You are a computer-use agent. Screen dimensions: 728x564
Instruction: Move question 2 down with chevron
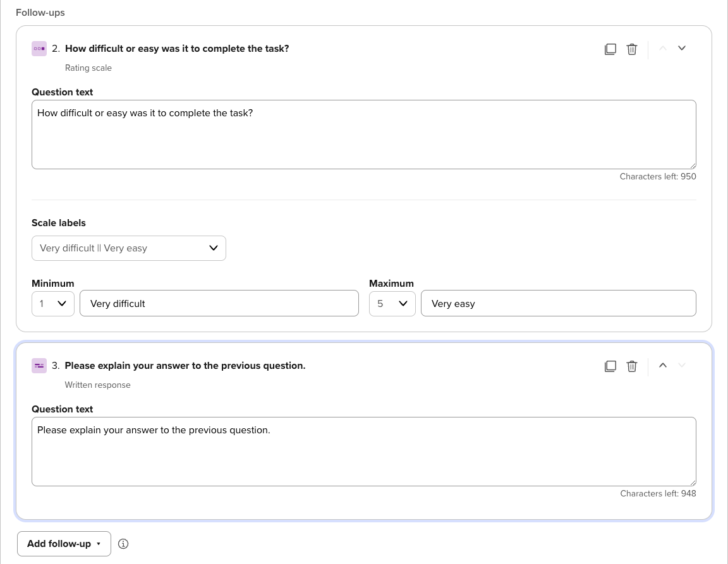click(x=682, y=49)
